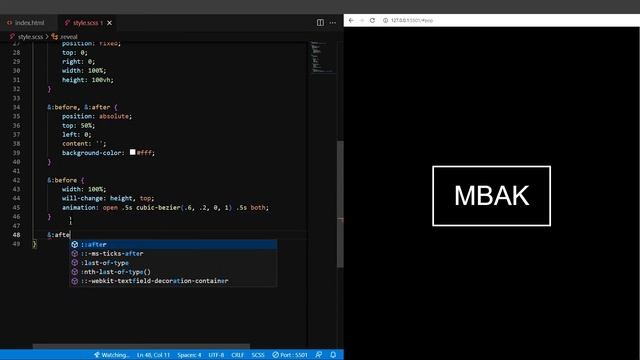Click 'top: 50%;' code line
The height and width of the screenshot is (360, 640).
click(x=78, y=126)
